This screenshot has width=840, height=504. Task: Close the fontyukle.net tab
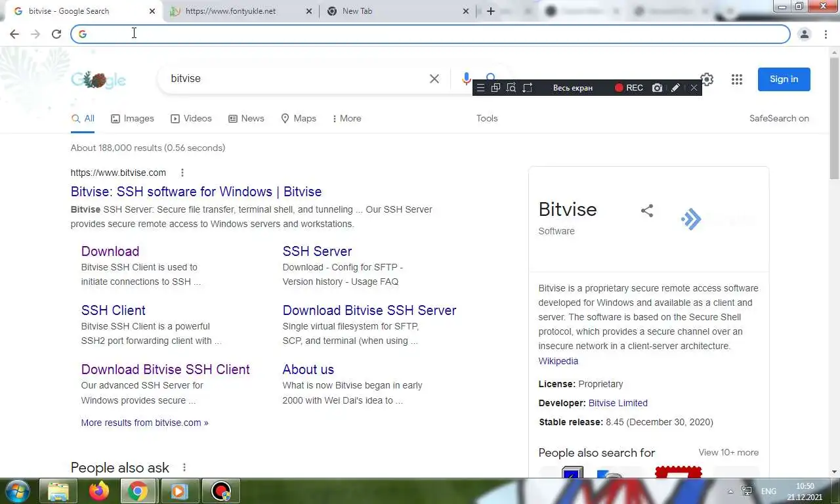click(x=309, y=11)
